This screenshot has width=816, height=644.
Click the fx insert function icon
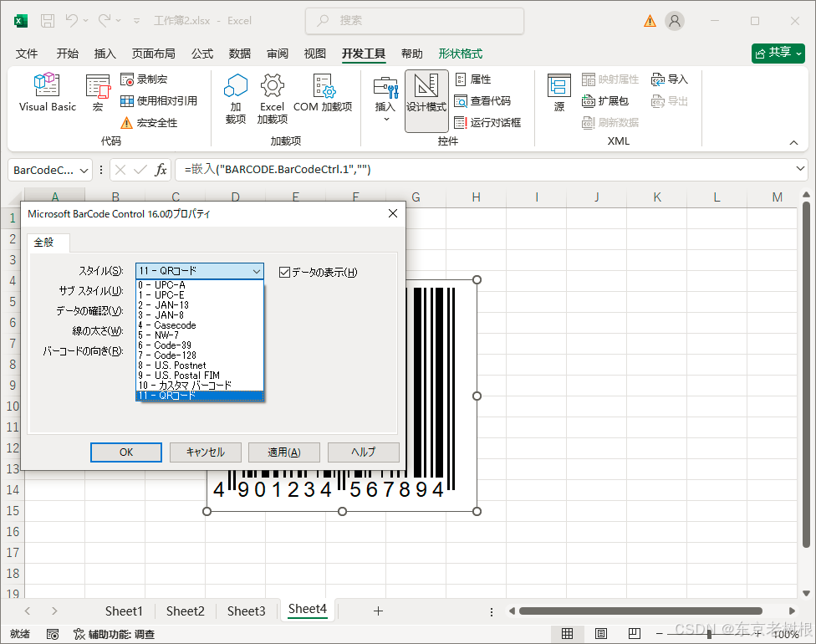pyautogui.click(x=161, y=170)
